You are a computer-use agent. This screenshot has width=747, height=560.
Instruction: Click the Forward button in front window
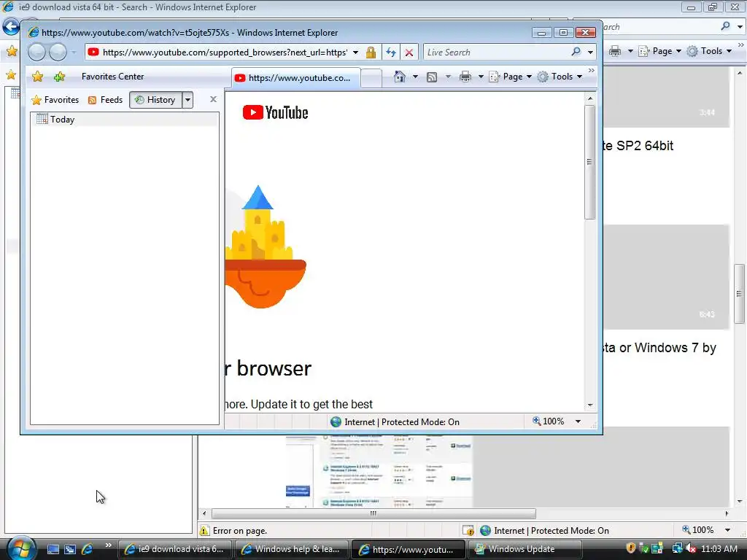pos(58,52)
